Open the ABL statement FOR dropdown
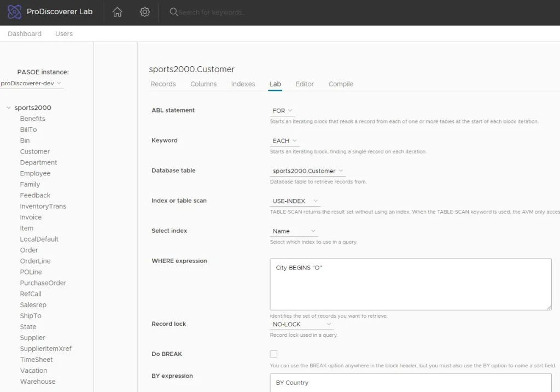Screen dimensions: 560x392 click(282, 110)
